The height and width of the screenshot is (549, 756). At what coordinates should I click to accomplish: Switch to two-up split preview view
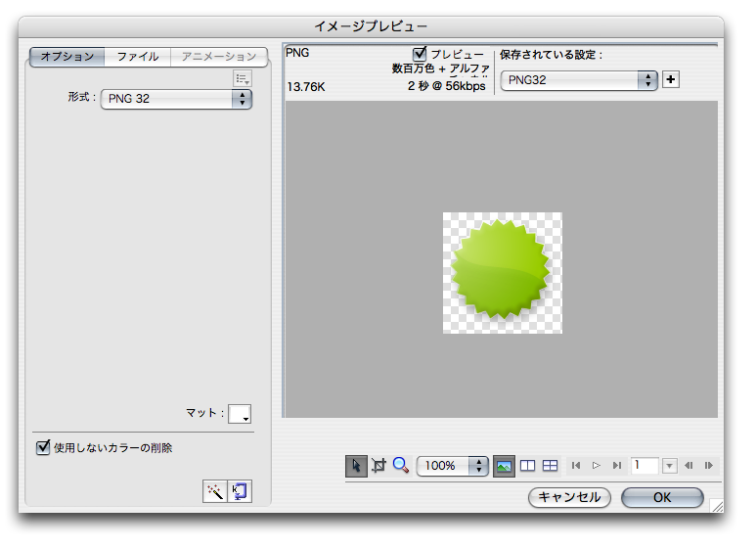527,466
